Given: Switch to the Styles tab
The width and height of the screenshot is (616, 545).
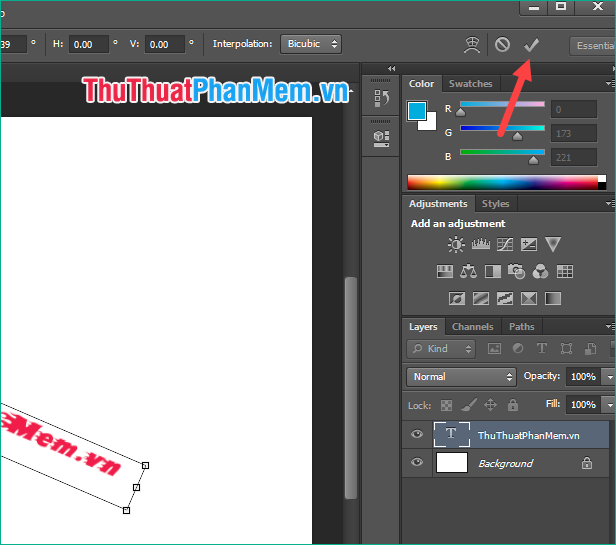Looking at the screenshot, I should click(495, 204).
